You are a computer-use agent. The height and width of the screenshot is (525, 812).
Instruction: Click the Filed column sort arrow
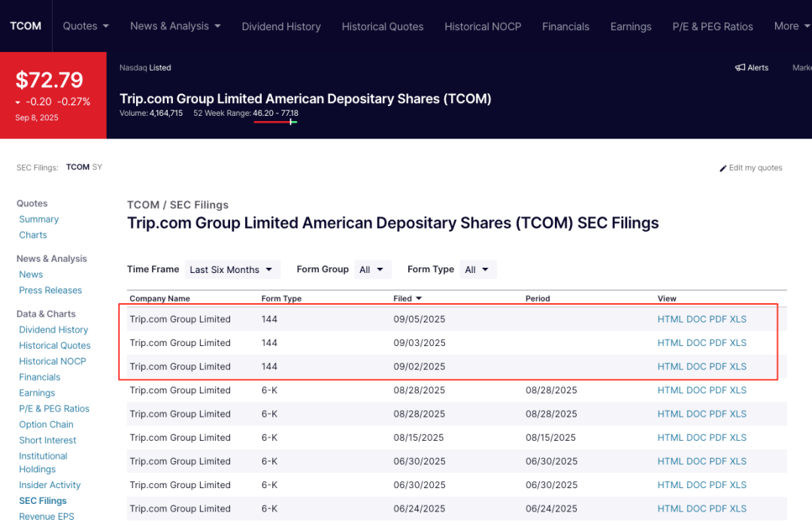point(419,299)
